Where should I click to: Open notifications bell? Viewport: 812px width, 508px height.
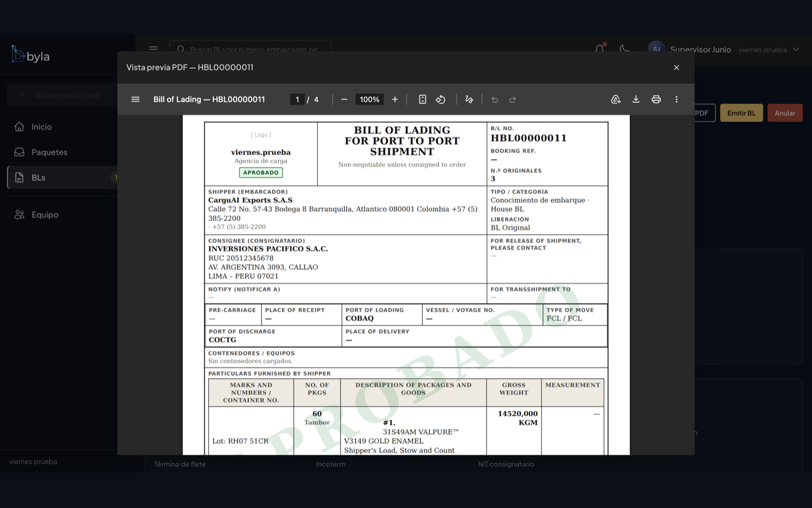click(x=600, y=49)
